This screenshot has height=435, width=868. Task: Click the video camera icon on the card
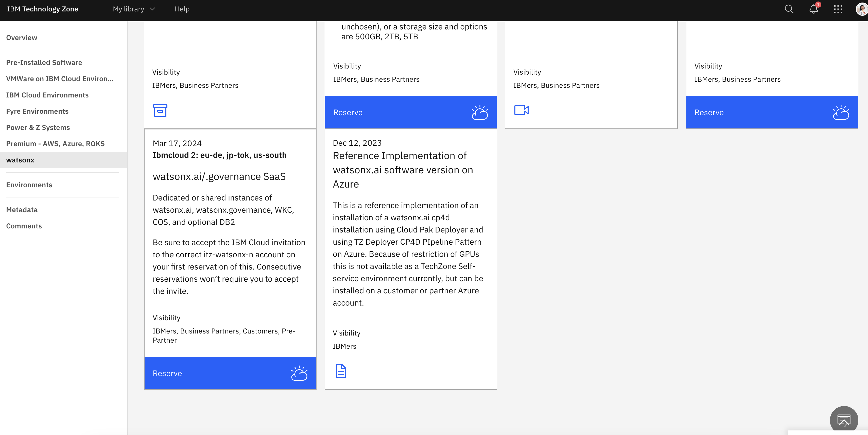pos(521,110)
